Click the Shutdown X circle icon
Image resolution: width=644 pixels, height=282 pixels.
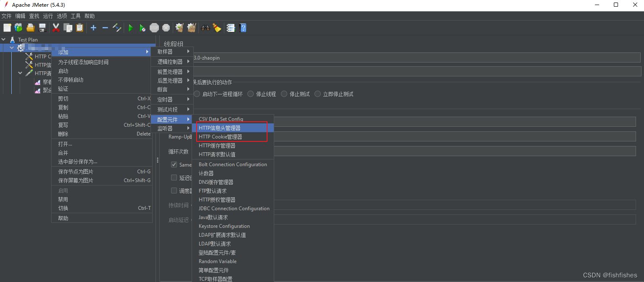tap(166, 28)
